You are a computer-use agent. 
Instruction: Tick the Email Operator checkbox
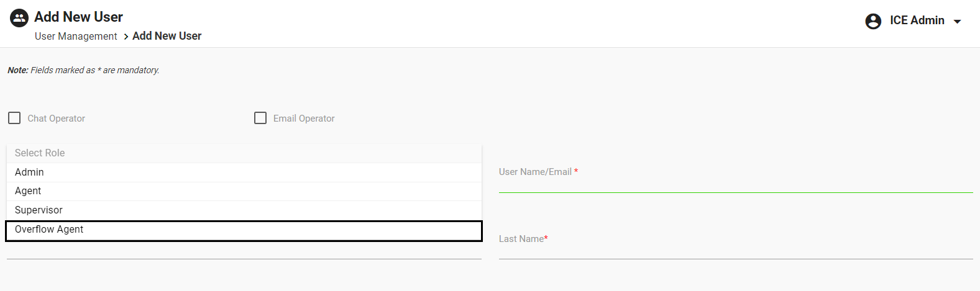coord(260,118)
